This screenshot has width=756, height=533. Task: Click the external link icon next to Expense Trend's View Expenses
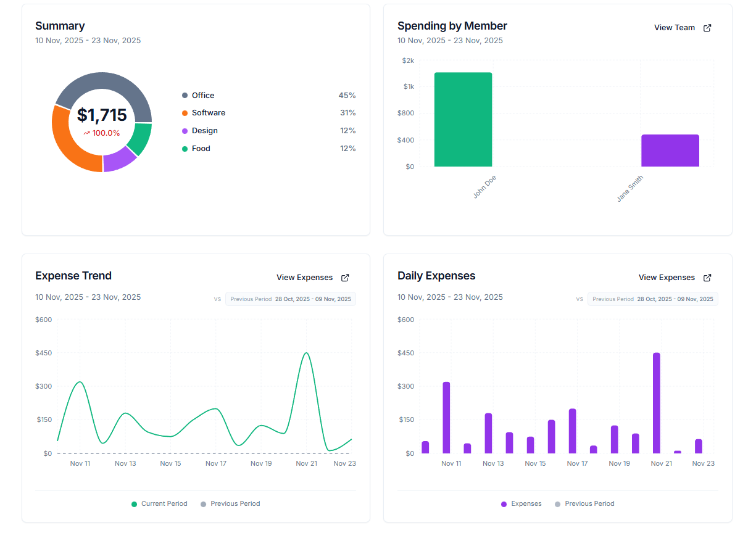(x=344, y=278)
